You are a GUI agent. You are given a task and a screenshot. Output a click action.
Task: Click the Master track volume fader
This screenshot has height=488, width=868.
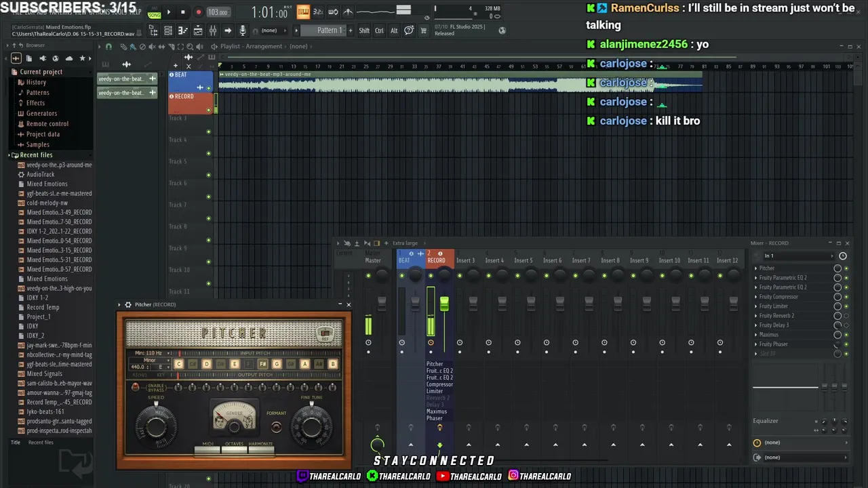382,304
